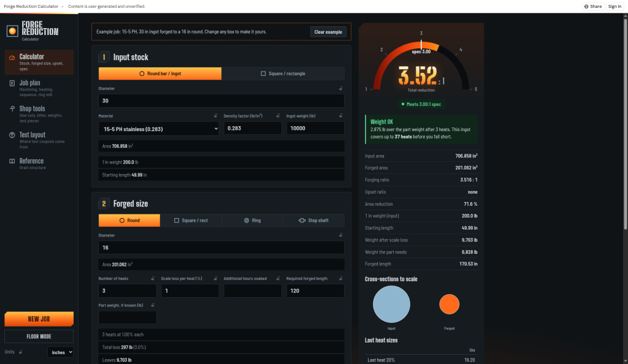Screen dimensions: 628x364
Task: Click the Clear example button
Action: click(x=328, y=32)
